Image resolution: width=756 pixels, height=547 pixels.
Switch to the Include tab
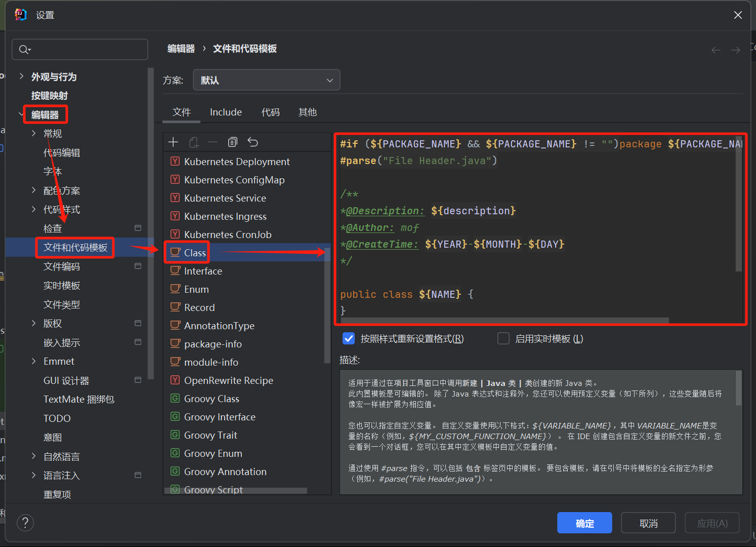226,112
